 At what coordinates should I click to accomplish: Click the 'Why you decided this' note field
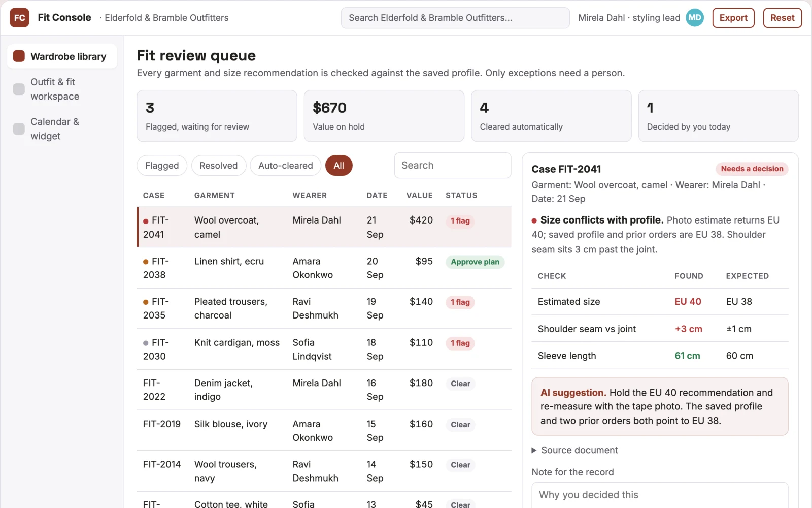coord(660,495)
